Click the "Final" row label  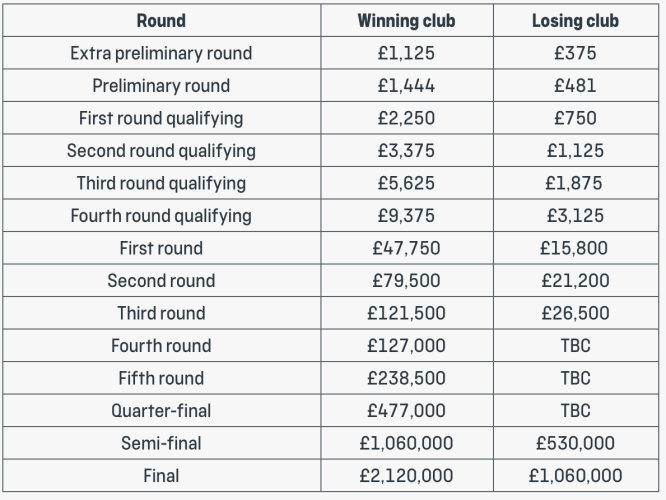point(161,476)
